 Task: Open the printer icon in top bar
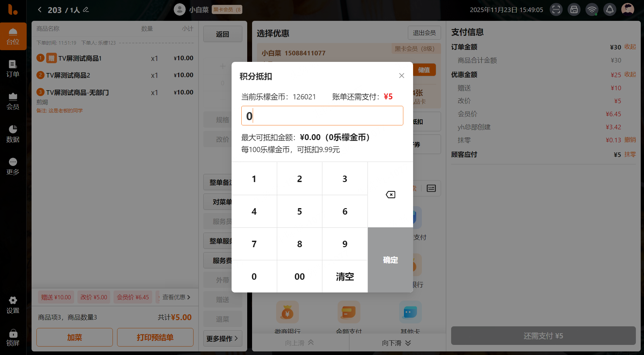tap(574, 10)
